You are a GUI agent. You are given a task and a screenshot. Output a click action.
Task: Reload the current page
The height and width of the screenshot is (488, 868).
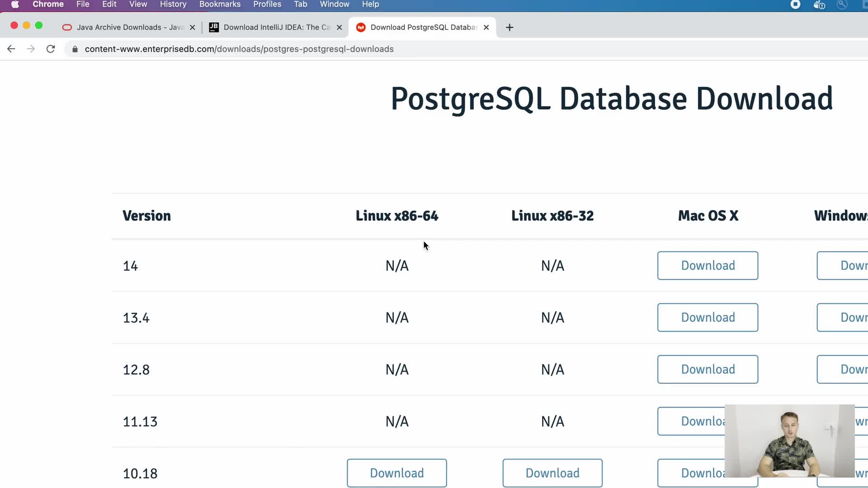click(51, 49)
